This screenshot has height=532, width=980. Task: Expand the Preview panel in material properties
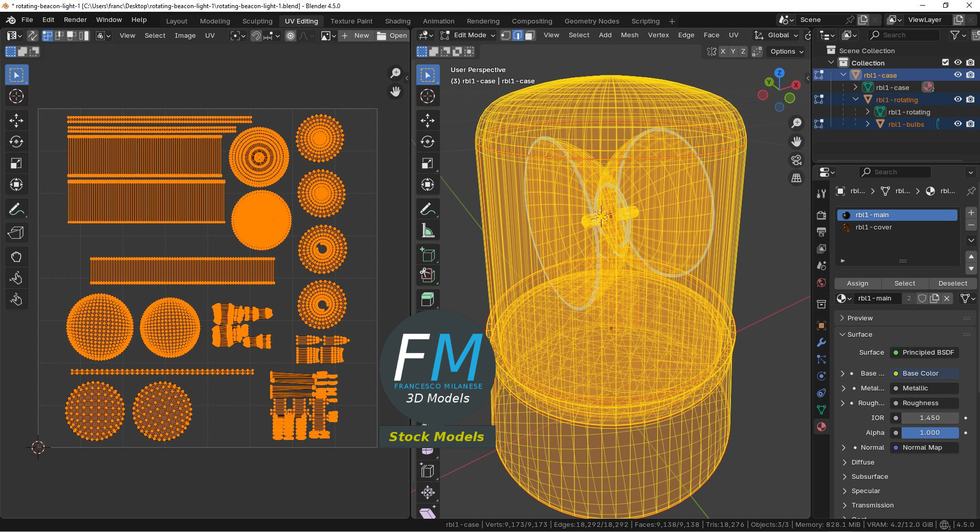coord(904,318)
